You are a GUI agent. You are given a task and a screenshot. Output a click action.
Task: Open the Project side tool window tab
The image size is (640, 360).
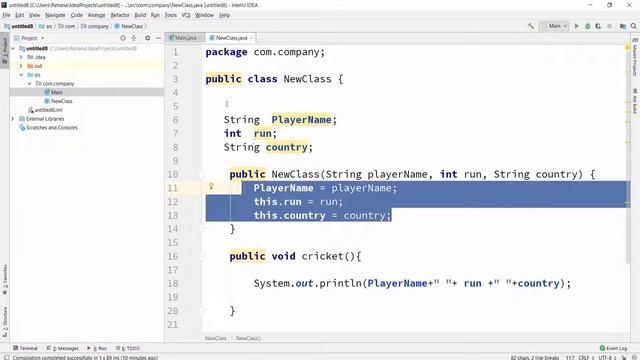click(5, 51)
